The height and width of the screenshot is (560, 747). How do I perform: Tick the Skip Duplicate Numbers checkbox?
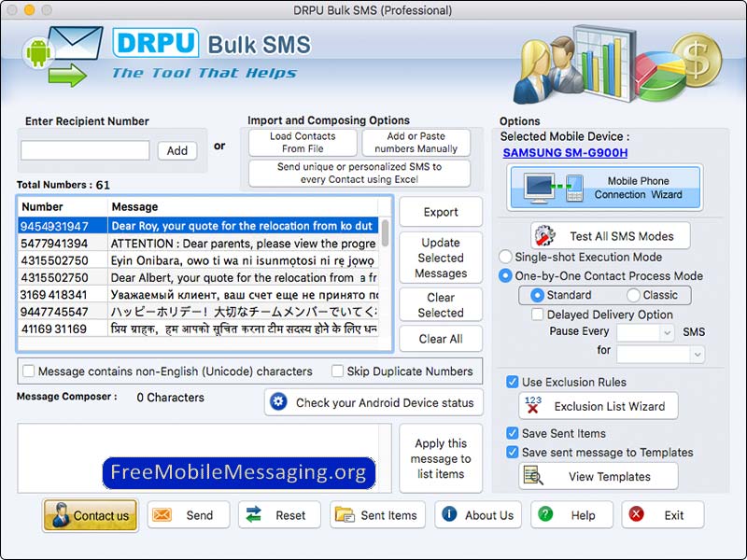pos(337,371)
